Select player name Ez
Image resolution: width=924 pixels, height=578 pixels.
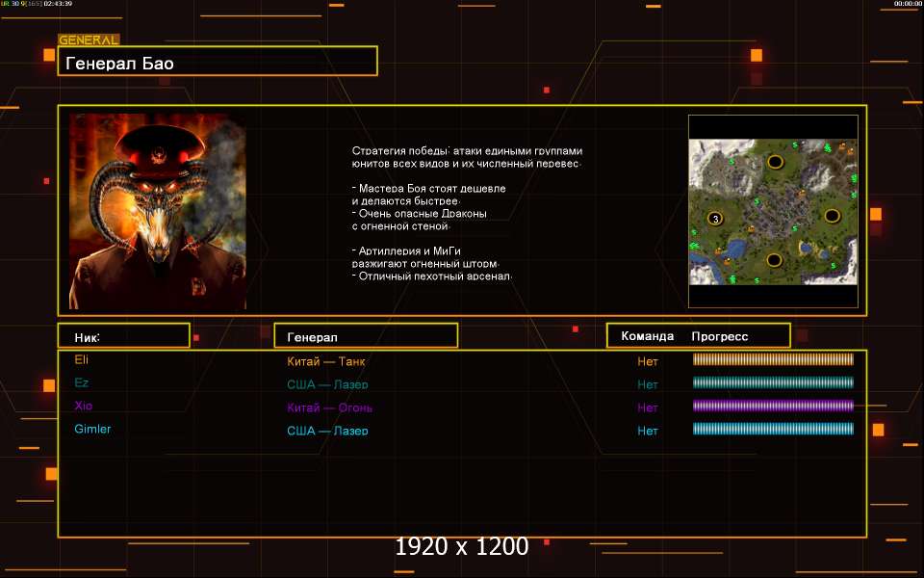click(x=81, y=382)
